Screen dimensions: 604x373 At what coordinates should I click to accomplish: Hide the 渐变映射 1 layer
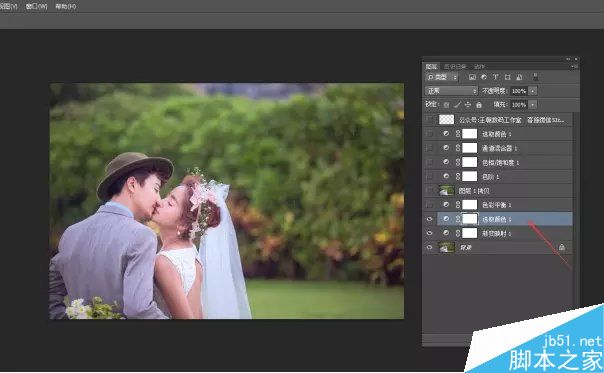430,233
